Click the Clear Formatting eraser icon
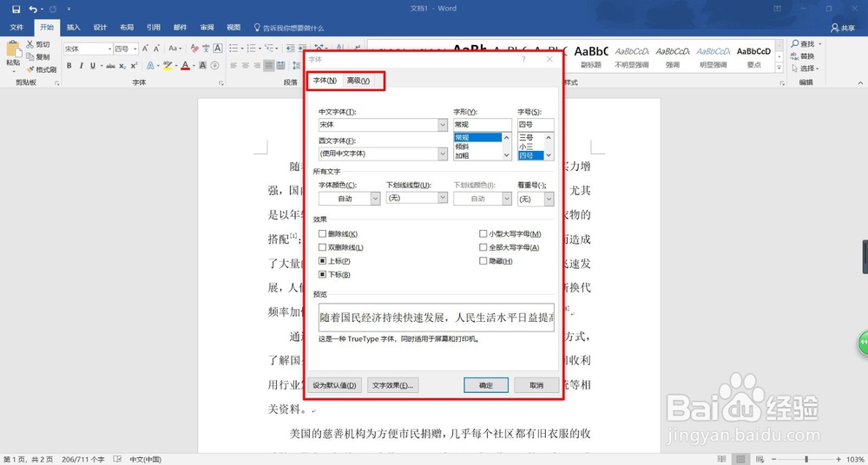 pyautogui.click(x=194, y=49)
